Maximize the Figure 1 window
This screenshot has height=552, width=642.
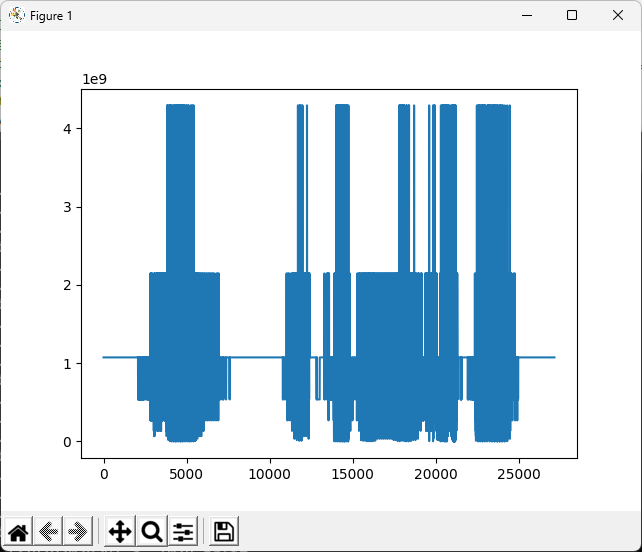[x=572, y=15]
